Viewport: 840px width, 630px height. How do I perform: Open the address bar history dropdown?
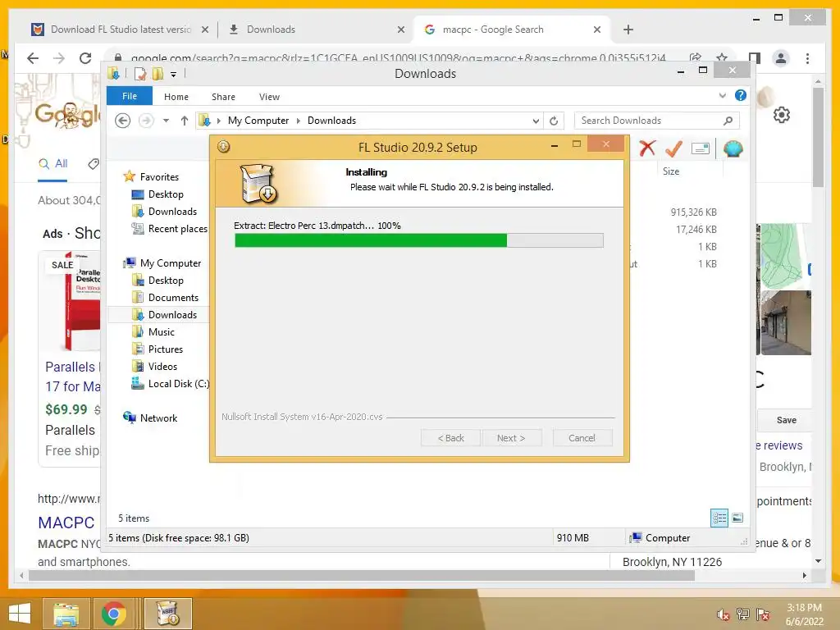[536, 121]
